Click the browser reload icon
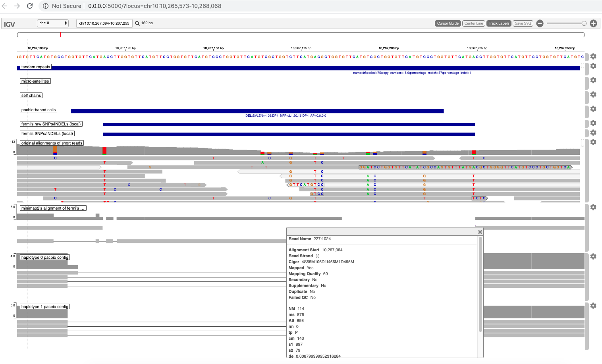The height and width of the screenshot is (364, 602). [30, 6]
